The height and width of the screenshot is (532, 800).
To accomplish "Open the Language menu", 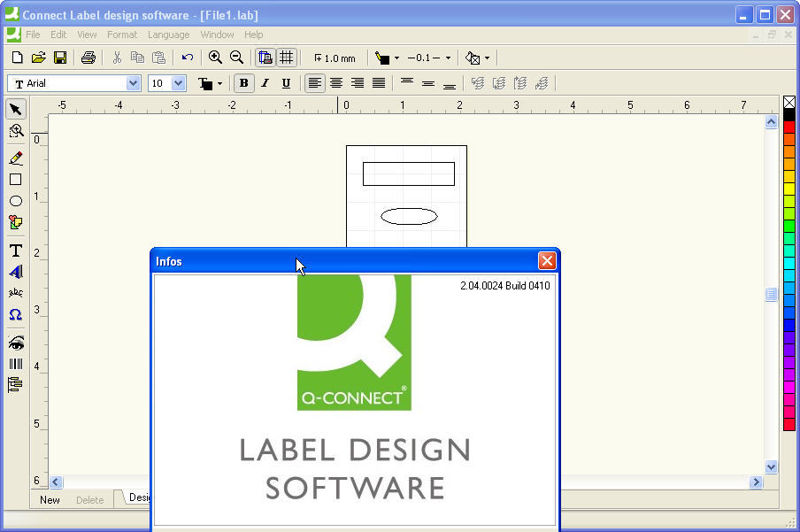I will click(168, 35).
